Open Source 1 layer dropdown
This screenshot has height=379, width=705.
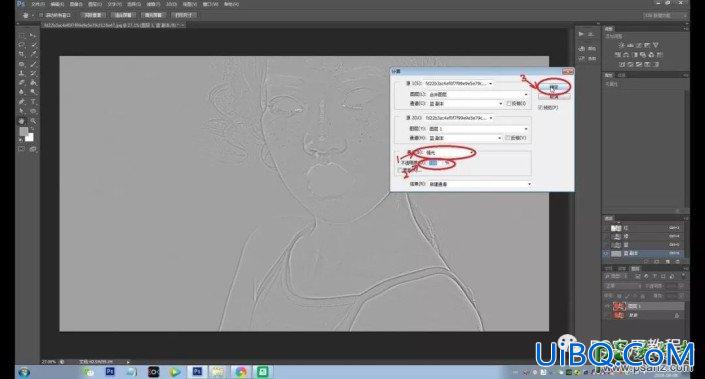point(478,94)
